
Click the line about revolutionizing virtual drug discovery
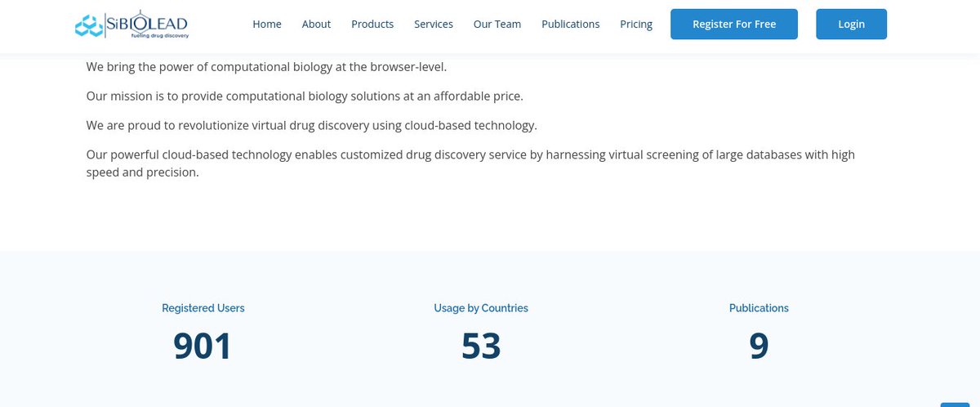click(312, 125)
